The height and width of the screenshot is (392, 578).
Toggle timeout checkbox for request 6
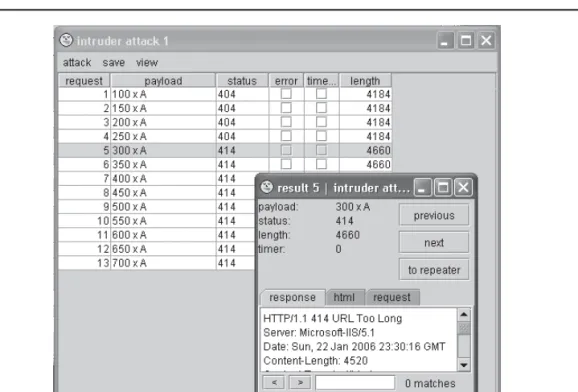(321, 164)
